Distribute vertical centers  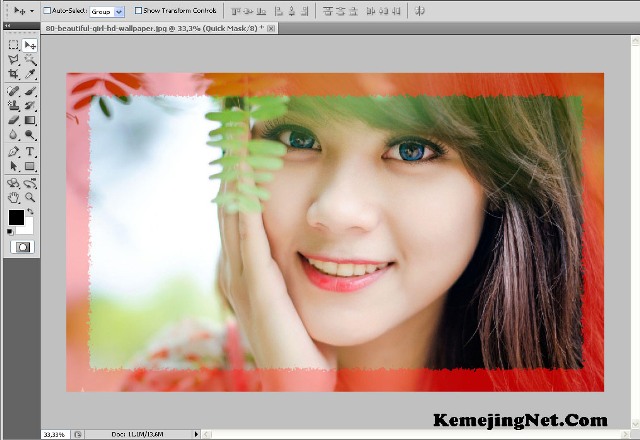pyautogui.click(x=340, y=11)
